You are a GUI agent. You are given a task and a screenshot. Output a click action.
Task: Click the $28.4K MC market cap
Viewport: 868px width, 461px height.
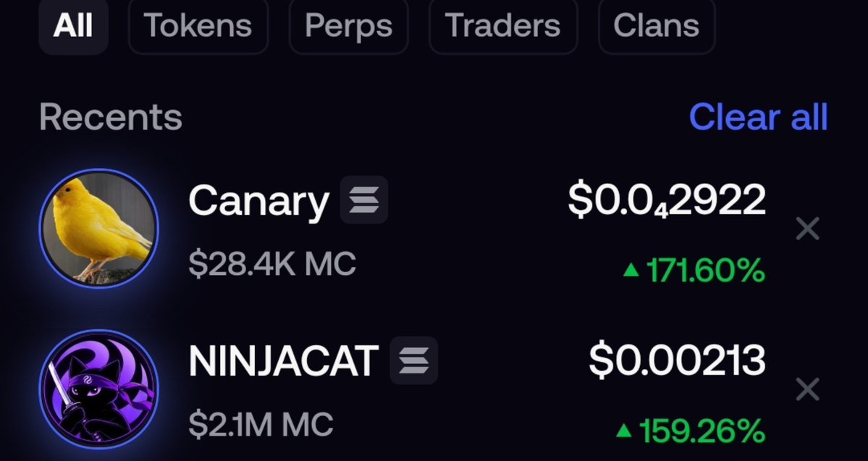click(x=271, y=264)
